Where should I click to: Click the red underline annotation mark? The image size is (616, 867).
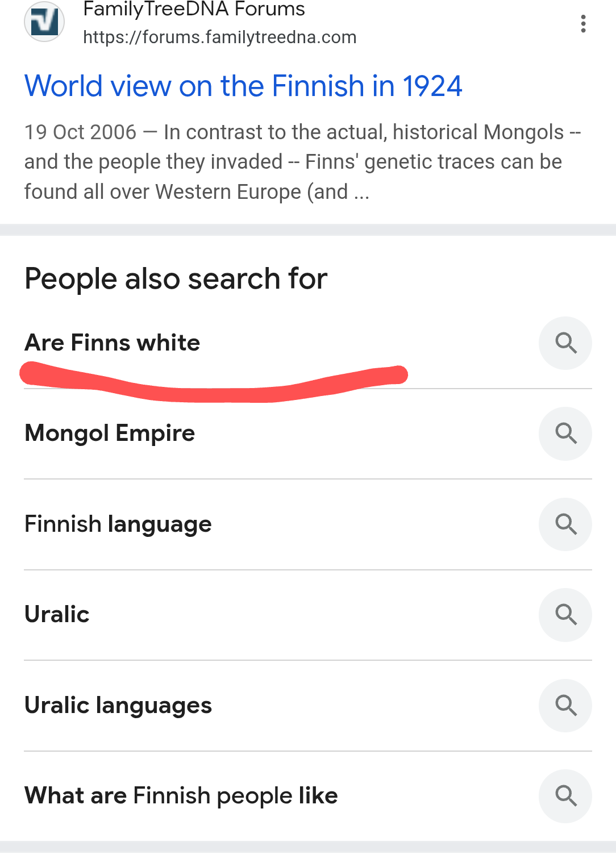tap(214, 384)
